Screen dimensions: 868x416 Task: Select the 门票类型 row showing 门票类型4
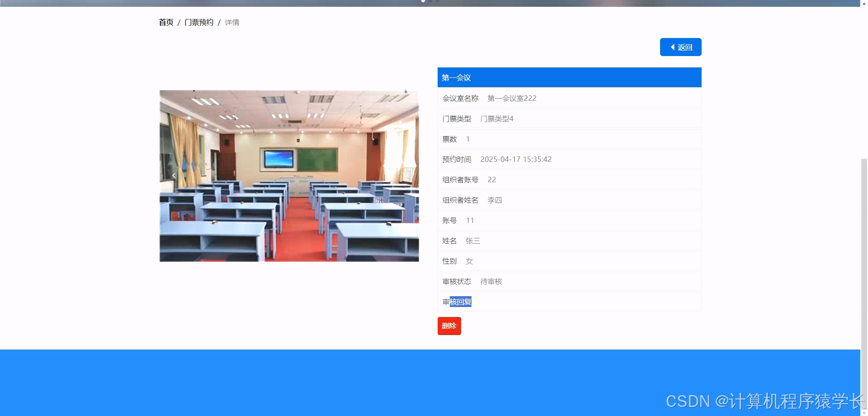coord(569,118)
